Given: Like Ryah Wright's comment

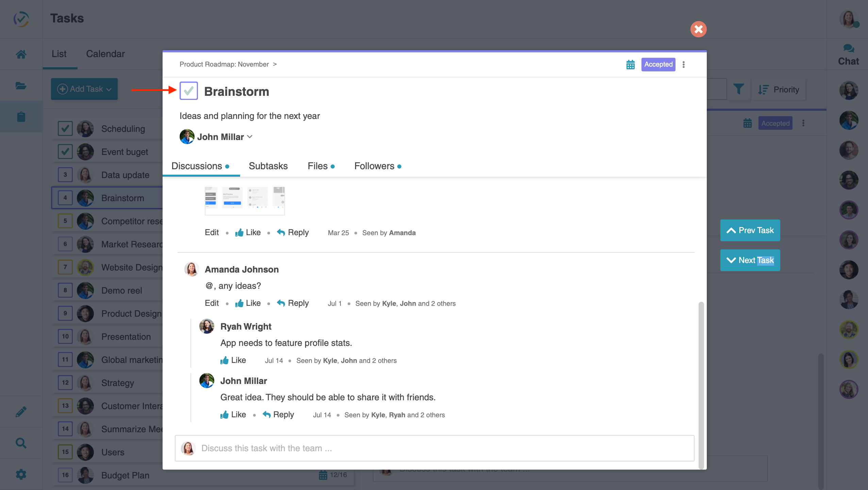Looking at the screenshot, I should click(233, 360).
